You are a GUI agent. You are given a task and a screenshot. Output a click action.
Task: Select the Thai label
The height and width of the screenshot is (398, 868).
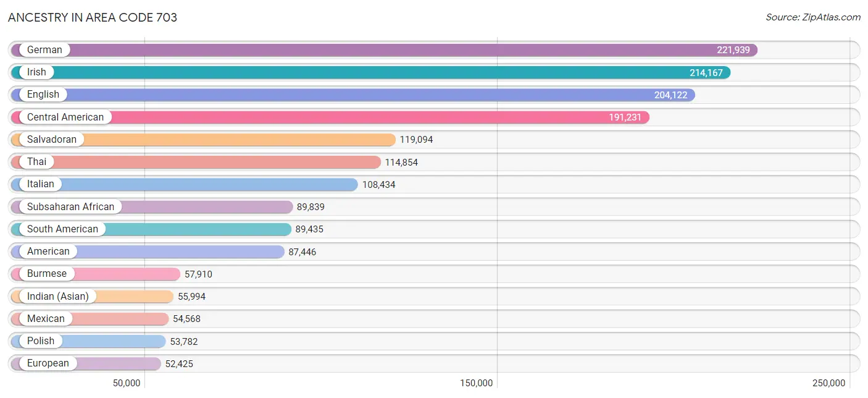[36, 162]
